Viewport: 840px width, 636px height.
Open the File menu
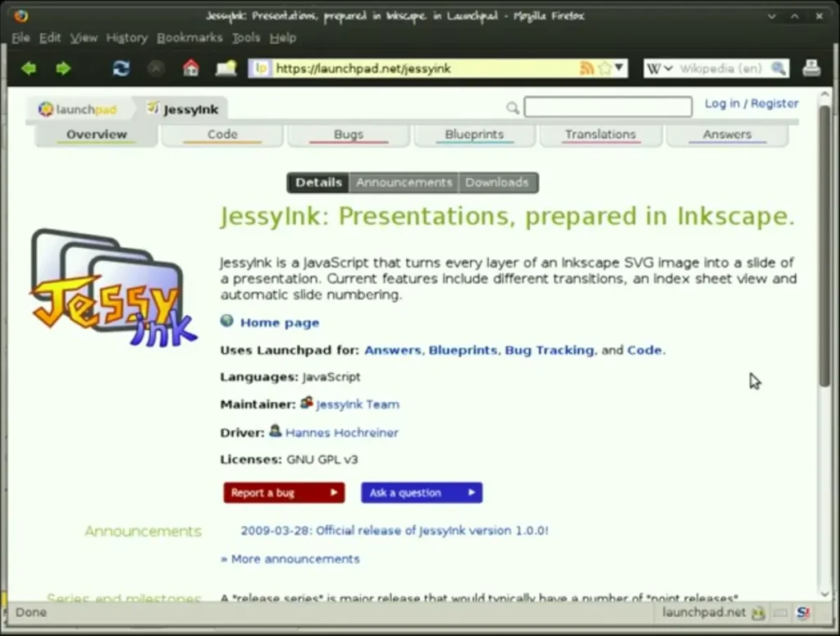click(21, 38)
